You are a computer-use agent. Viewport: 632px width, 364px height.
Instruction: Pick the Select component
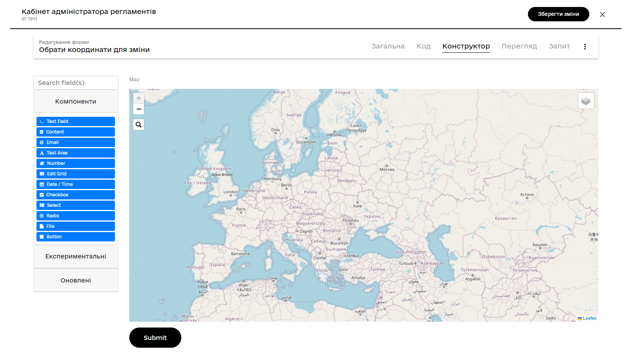(76, 205)
